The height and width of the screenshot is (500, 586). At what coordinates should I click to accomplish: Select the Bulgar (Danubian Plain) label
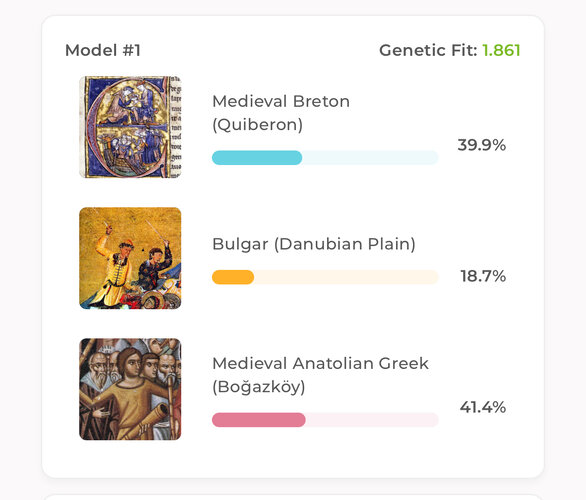click(x=314, y=244)
